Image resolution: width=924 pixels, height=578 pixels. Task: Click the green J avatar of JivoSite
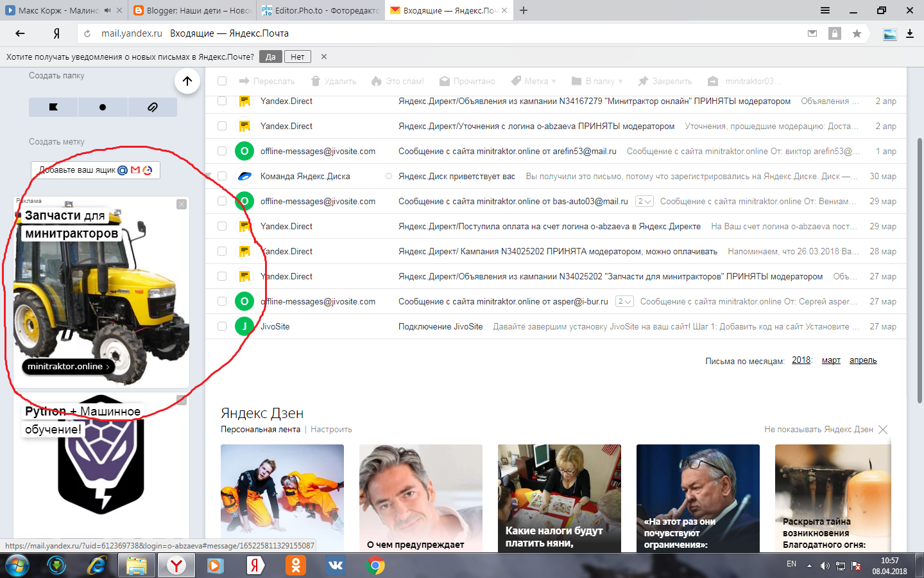pos(244,326)
